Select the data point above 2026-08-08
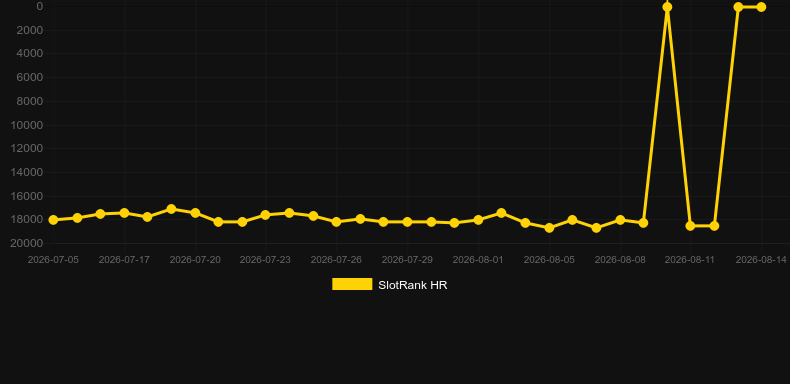Image resolution: width=790 pixels, height=384 pixels. [620, 220]
